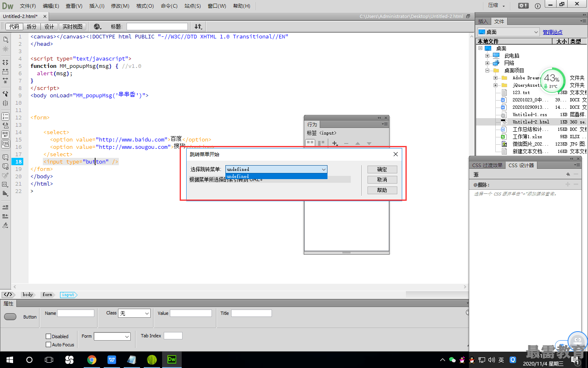This screenshot has height=368, width=588.
Task: Click the Collapse Selection icon
Action: point(5,72)
